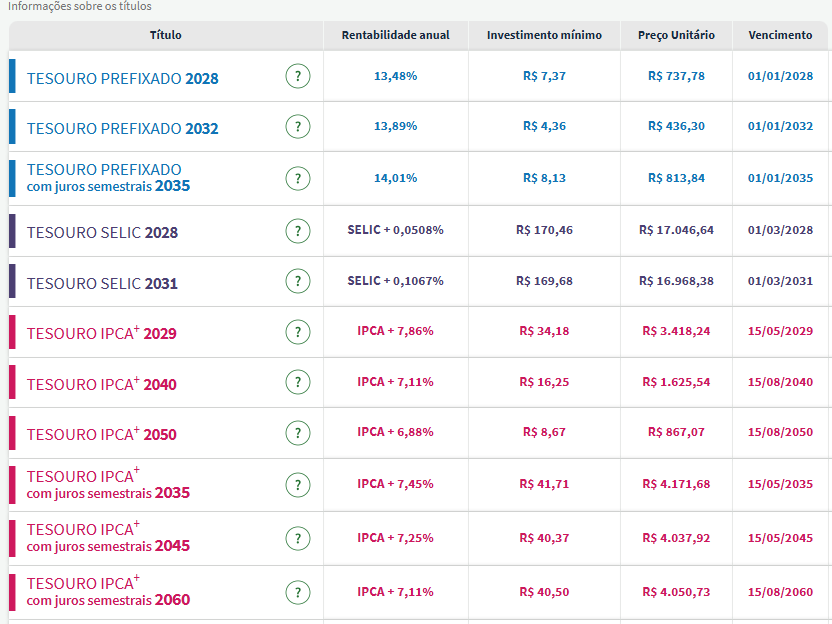Select the 13,48% rentabilidade value

pyautogui.click(x=395, y=76)
